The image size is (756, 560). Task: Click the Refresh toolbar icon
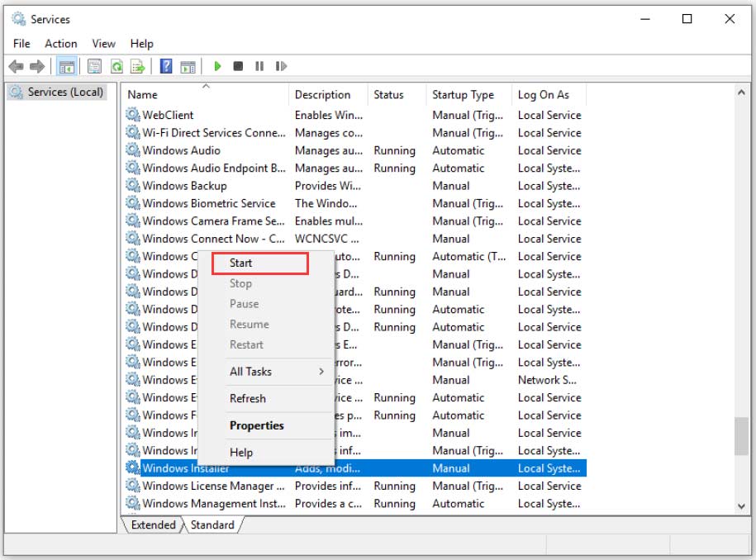(x=116, y=66)
